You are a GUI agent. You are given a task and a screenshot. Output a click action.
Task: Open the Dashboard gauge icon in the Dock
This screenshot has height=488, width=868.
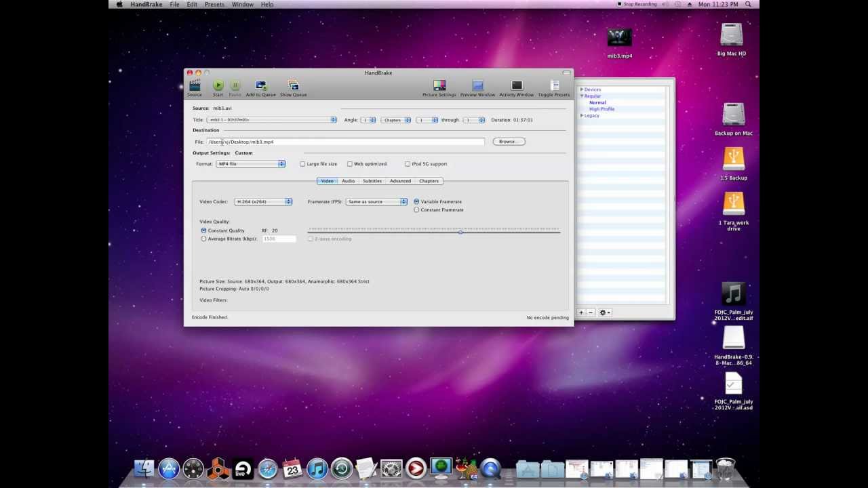tap(193, 468)
